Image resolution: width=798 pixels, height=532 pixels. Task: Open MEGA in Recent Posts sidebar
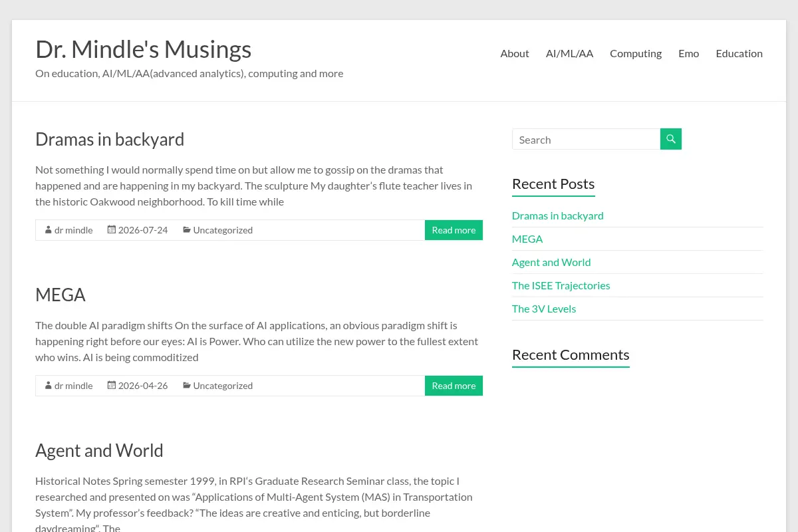click(x=527, y=239)
